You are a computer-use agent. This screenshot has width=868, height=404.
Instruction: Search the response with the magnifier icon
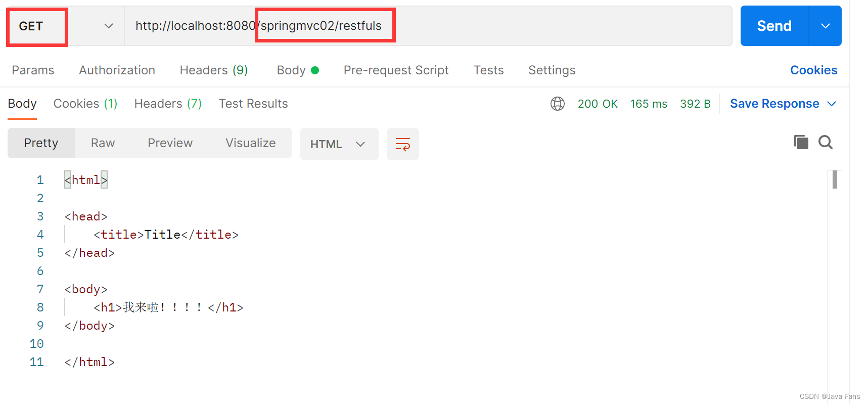826,143
